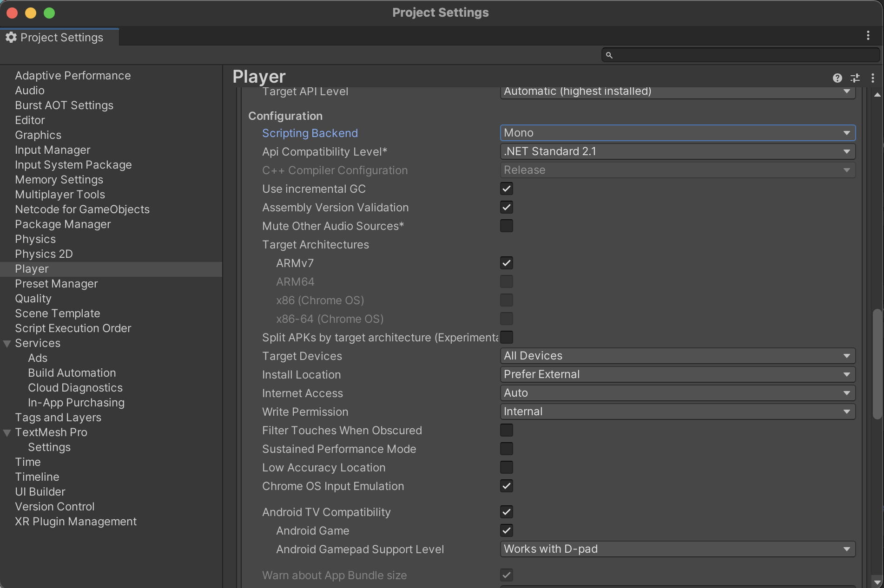Image resolution: width=884 pixels, height=588 pixels.
Task: Uncheck the Android Game checkbox
Action: (x=507, y=530)
